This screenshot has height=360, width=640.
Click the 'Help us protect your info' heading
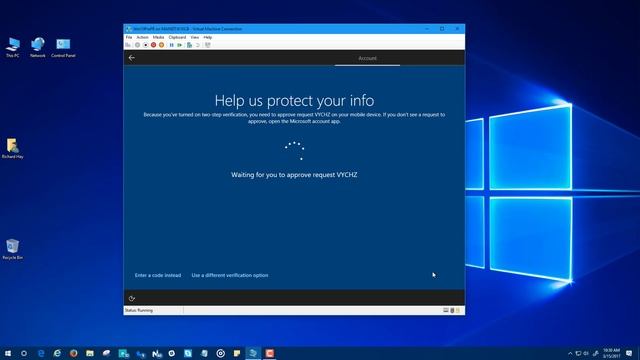click(x=294, y=100)
